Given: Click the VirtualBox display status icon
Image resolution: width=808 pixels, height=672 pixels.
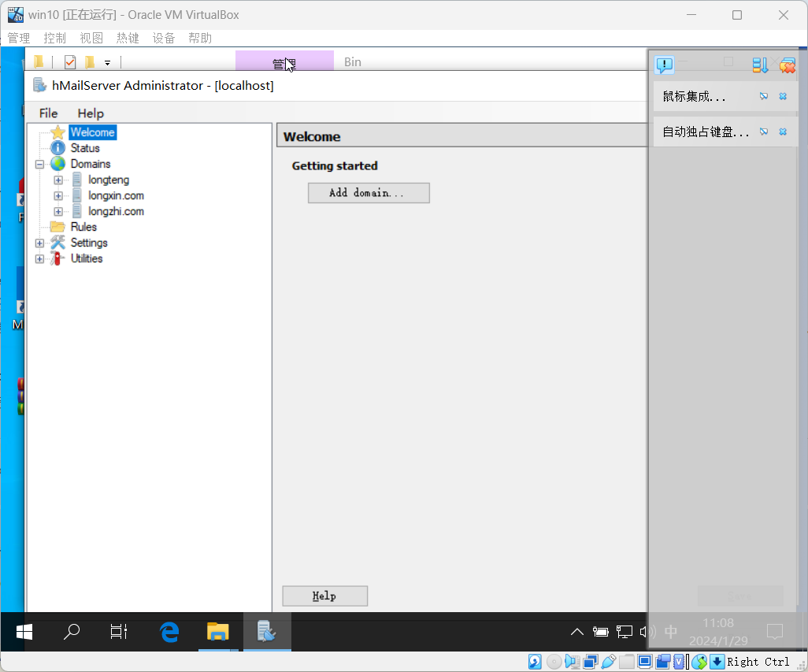Looking at the screenshot, I should pos(645,662).
